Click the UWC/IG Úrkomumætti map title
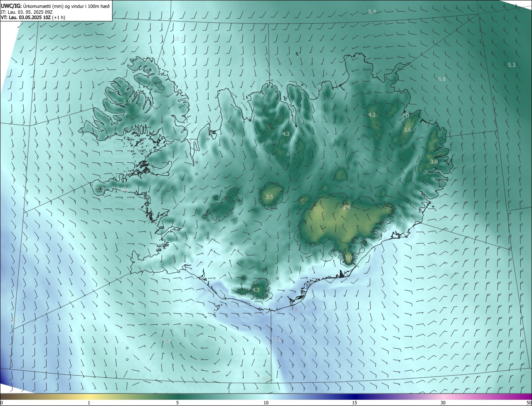Viewport: 532px width, 406px height. 55,5
